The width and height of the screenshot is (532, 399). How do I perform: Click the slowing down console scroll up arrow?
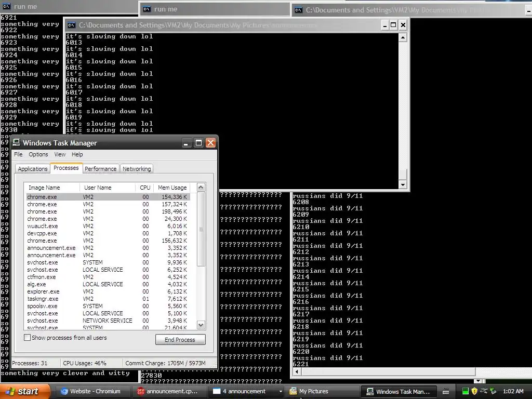[403, 37]
